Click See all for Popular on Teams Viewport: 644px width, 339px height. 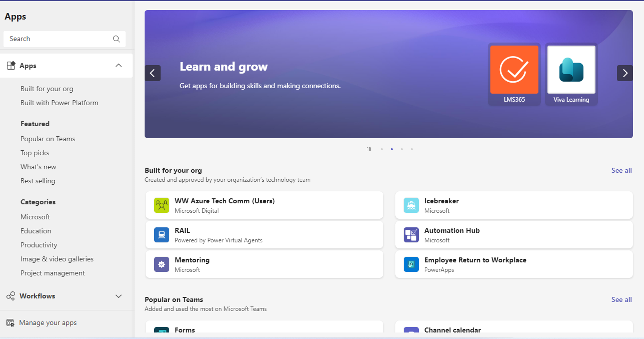[x=621, y=299]
